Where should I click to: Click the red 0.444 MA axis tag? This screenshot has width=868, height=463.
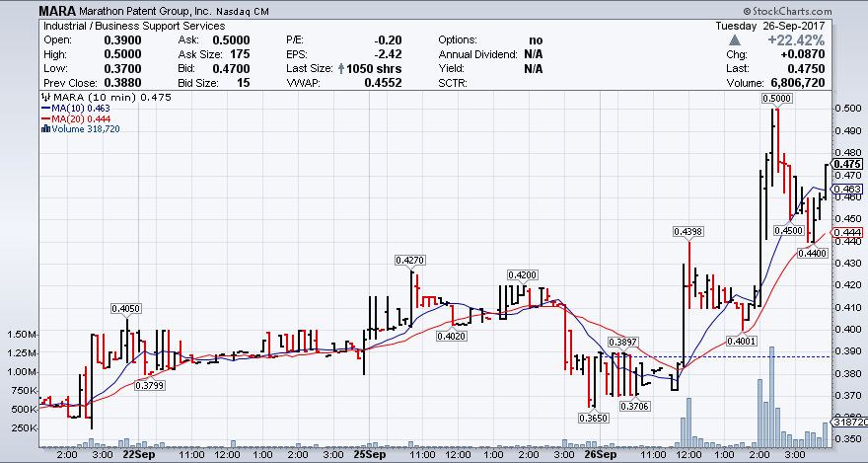[x=848, y=232]
